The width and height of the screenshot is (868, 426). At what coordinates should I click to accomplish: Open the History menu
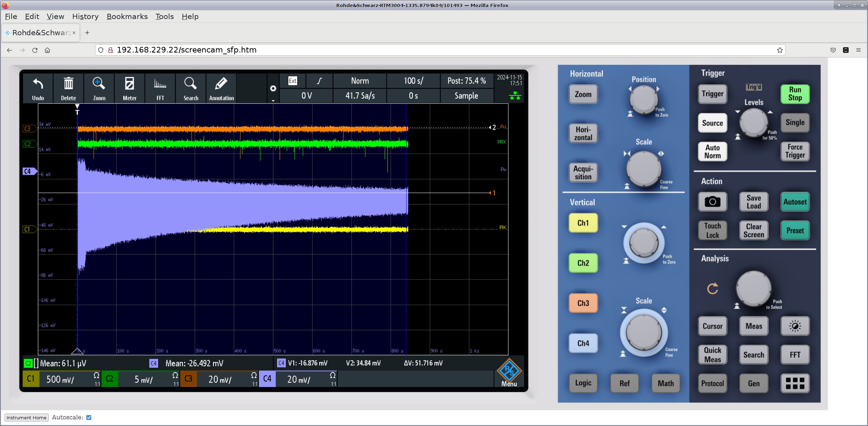coord(85,17)
